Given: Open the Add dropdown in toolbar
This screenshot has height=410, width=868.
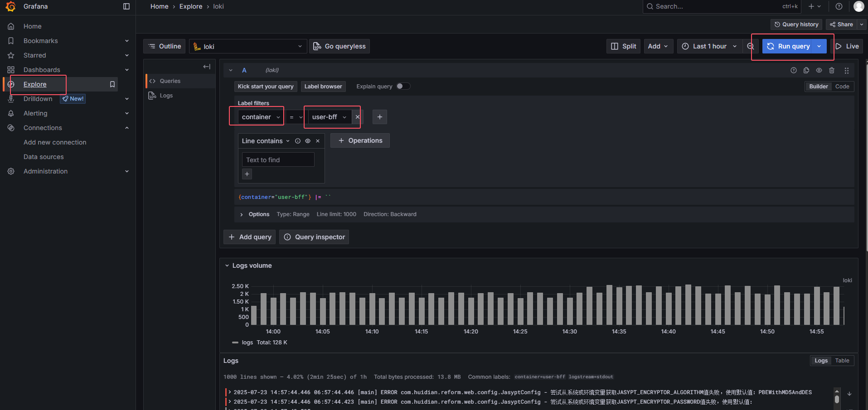Looking at the screenshot, I should [x=658, y=46].
